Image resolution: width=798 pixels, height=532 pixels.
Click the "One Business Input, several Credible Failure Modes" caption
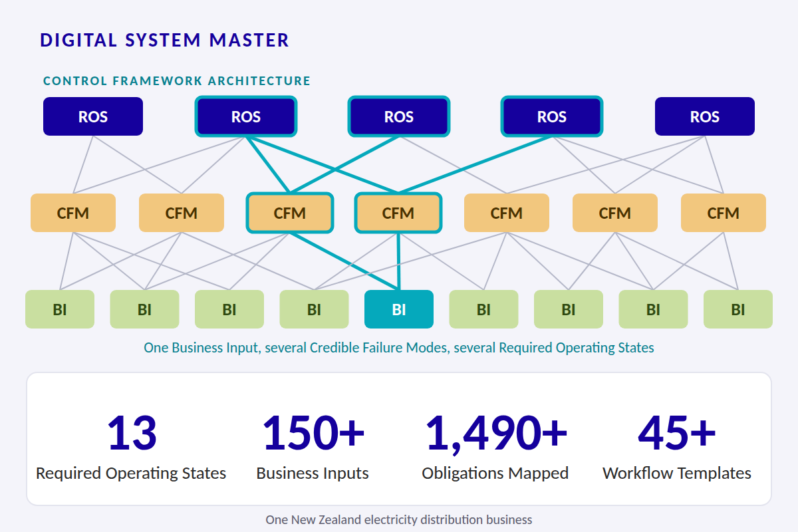tap(399, 347)
